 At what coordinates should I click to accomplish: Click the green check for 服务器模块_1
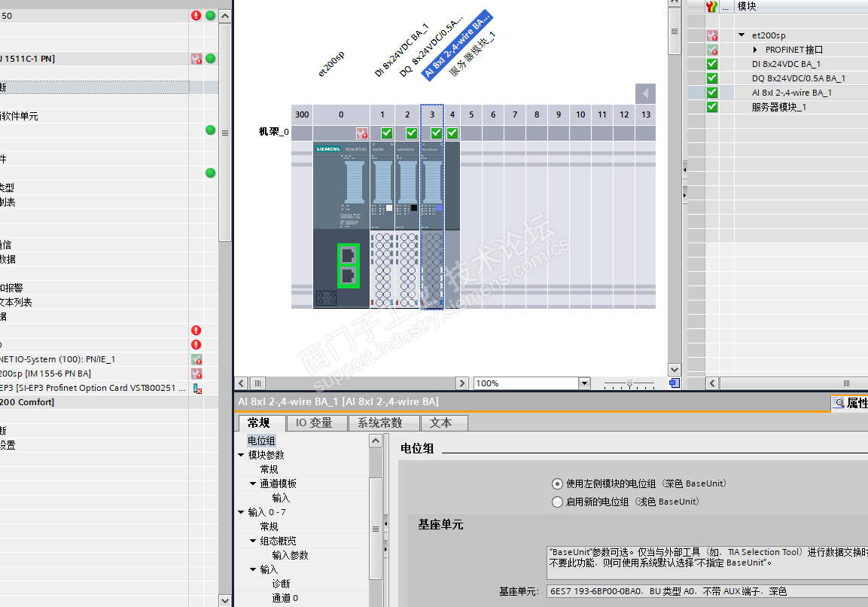coord(712,108)
